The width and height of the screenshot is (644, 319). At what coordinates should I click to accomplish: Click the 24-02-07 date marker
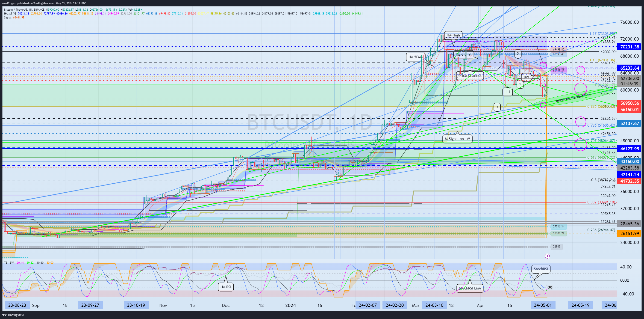(x=368, y=305)
